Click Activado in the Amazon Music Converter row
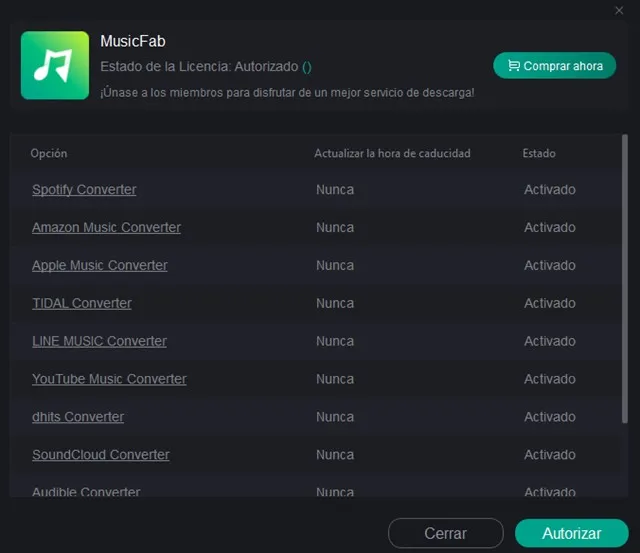The width and height of the screenshot is (640, 553). point(549,227)
